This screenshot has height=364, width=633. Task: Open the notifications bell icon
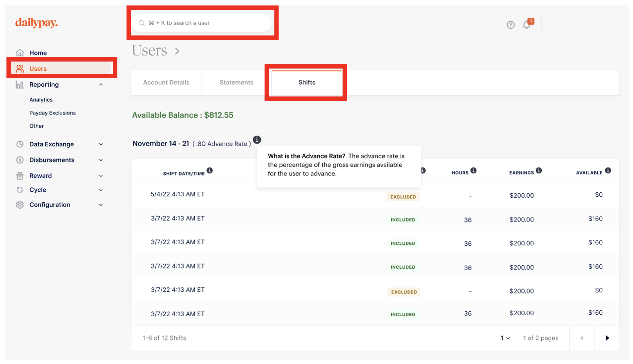(x=527, y=25)
